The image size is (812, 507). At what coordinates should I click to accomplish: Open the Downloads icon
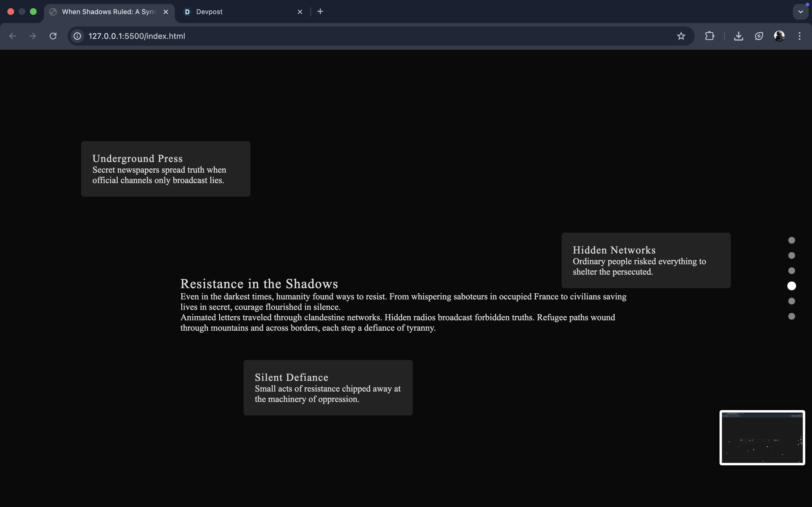coord(738,36)
